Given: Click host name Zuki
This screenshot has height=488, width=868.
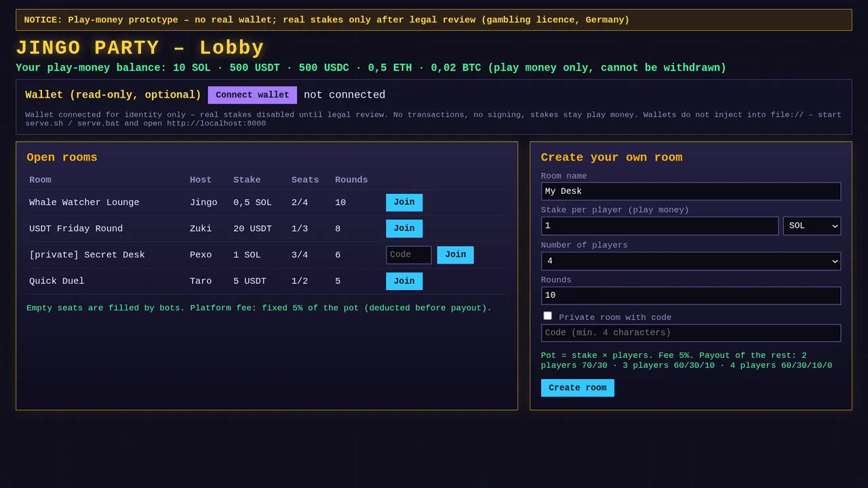Looking at the screenshot, I should pyautogui.click(x=201, y=229).
